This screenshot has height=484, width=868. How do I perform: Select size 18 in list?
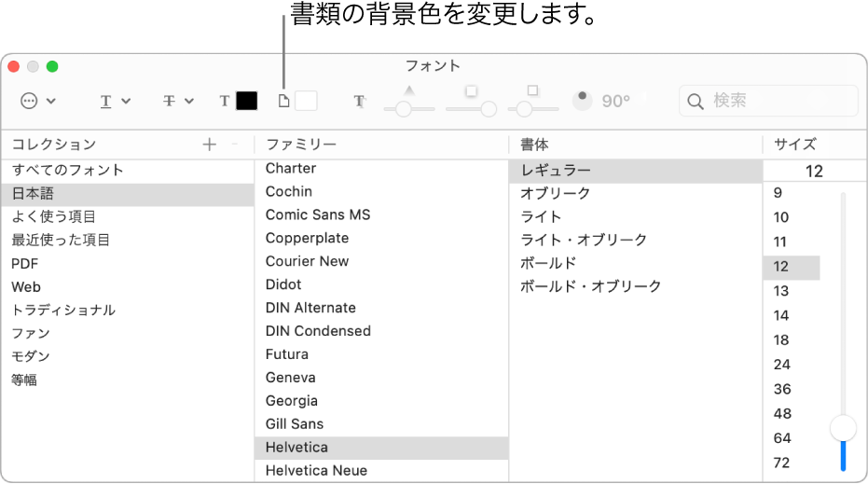[792, 340]
